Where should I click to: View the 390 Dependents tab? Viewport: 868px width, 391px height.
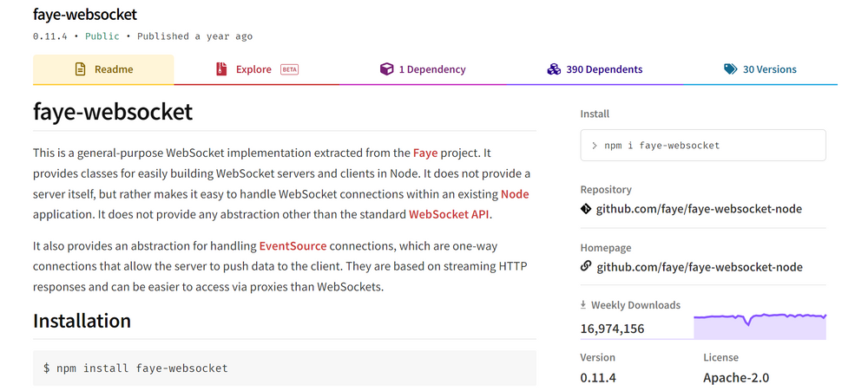click(x=595, y=69)
